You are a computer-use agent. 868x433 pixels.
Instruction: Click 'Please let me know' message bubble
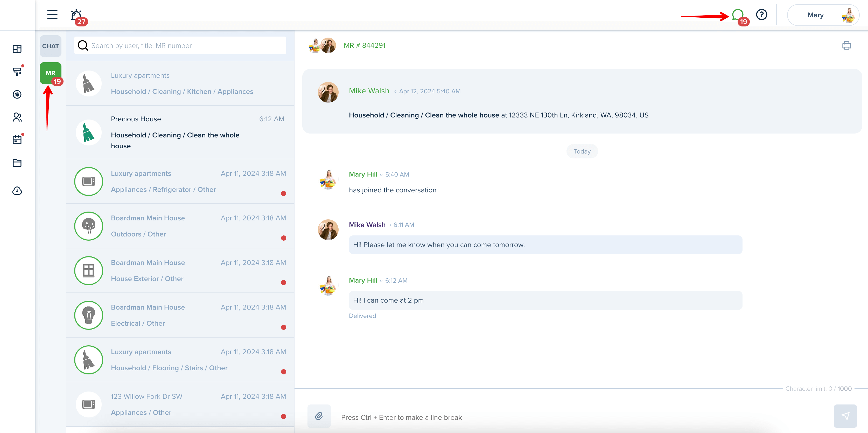tap(545, 245)
